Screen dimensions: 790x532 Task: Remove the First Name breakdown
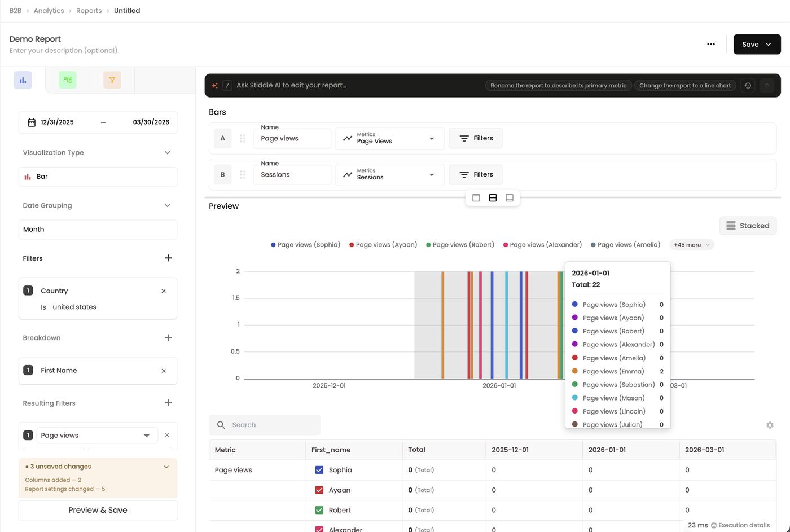(164, 371)
